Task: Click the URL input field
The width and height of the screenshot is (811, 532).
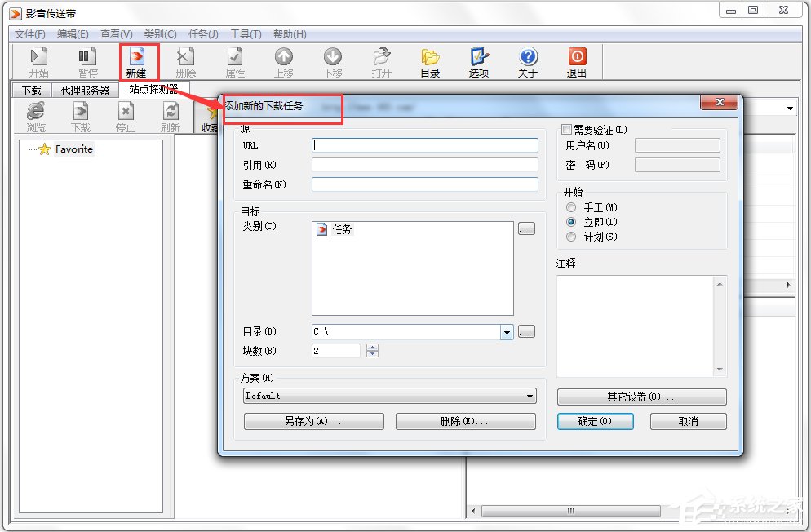Action: point(424,145)
